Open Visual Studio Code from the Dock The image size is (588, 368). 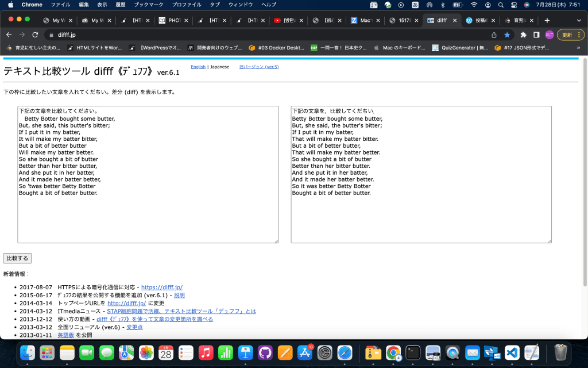click(512, 352)
